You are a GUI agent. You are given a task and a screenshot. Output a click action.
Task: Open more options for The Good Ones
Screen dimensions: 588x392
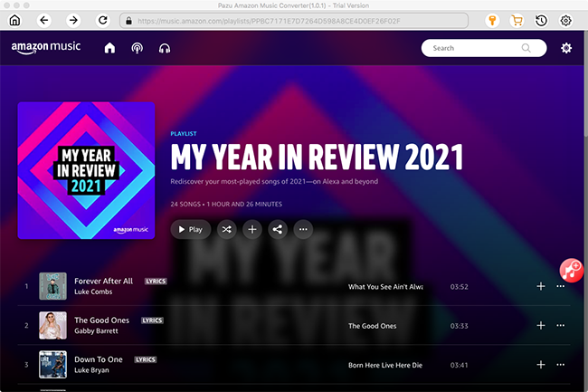[x=561, y=325]
